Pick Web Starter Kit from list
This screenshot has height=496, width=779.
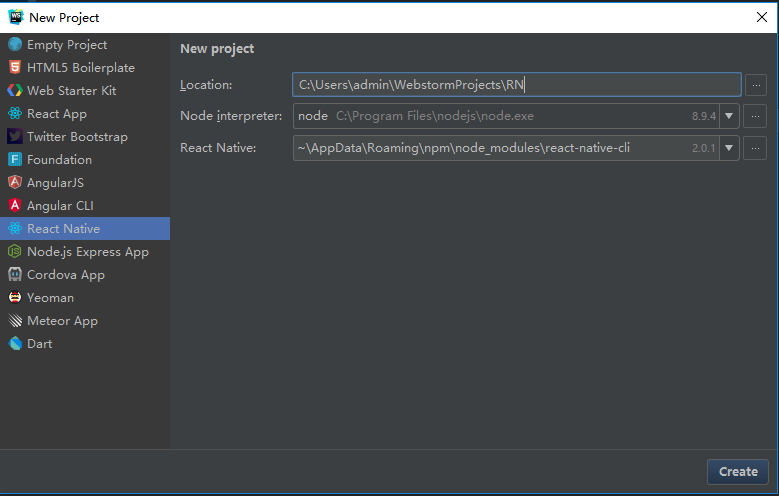click(x=72, y=90)
